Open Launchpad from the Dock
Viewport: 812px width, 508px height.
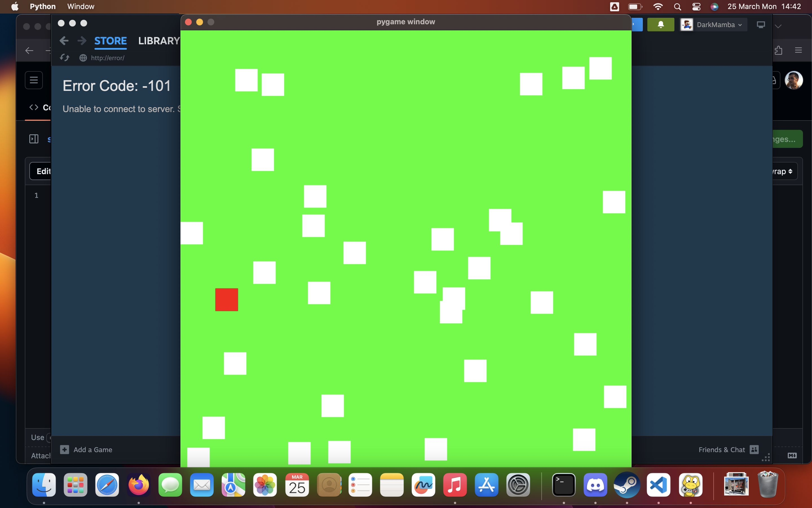click(x=76, y=485)
